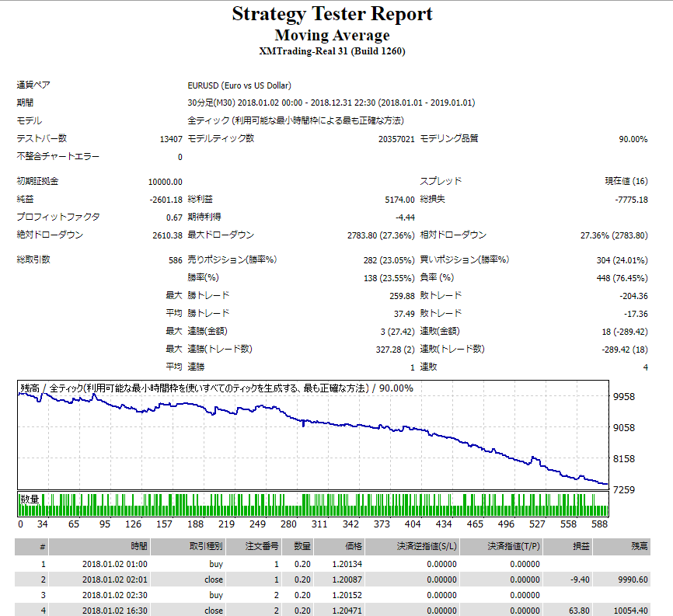The width and height of the screenshot is (673, 616).
Task: Click chart x-axis label 588
Action: point(600,524)
